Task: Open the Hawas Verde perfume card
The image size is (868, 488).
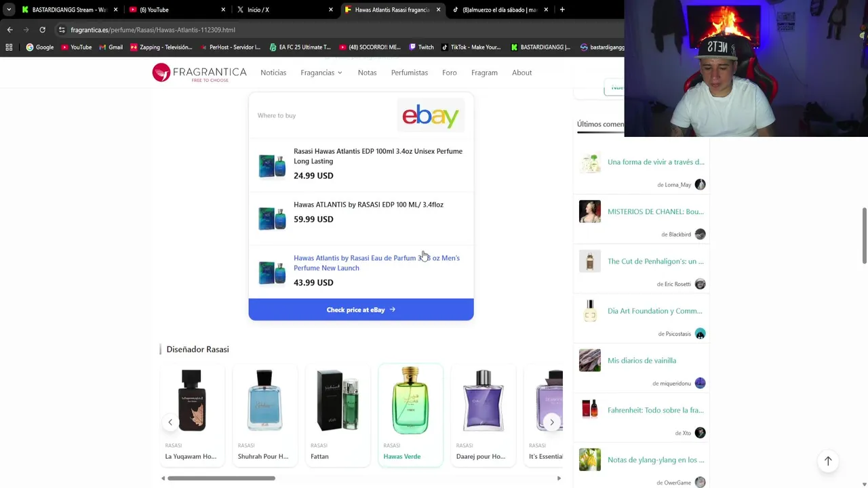Action: 410,415
